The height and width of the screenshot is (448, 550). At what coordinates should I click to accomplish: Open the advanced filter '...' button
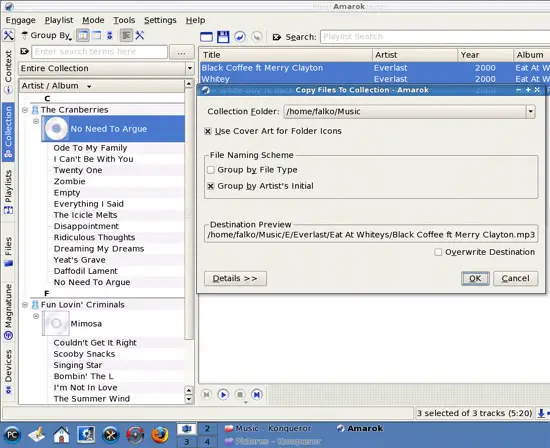(x=181, y=52)
